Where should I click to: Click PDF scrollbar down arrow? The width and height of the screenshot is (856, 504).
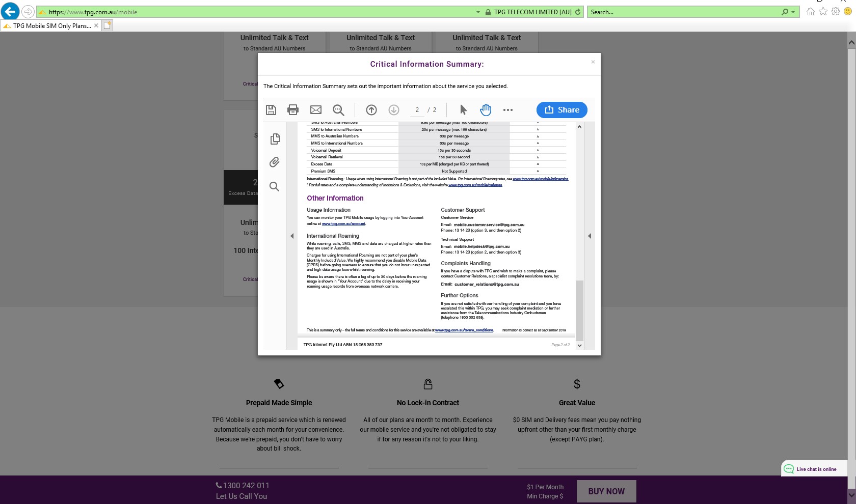579,345
